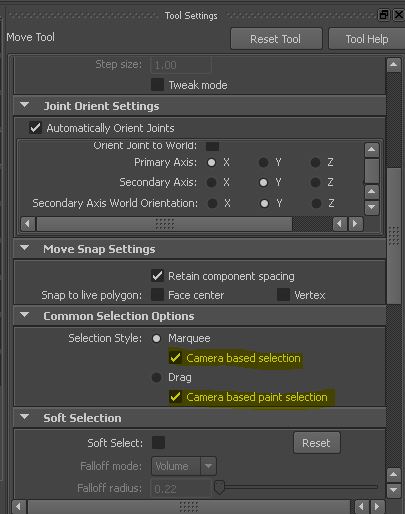
Task: Select Y for Secondary Axis
Action: 263,182
